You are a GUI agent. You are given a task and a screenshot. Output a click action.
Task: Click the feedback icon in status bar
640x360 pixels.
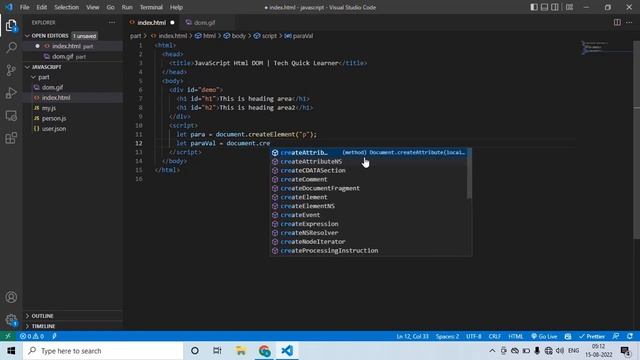(x=616, y=336)
